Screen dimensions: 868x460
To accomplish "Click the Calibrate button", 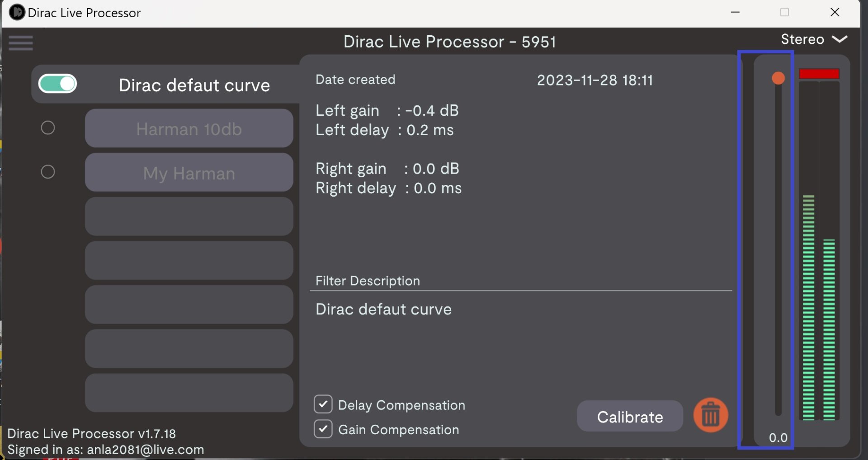I will [x=630, y=417].
